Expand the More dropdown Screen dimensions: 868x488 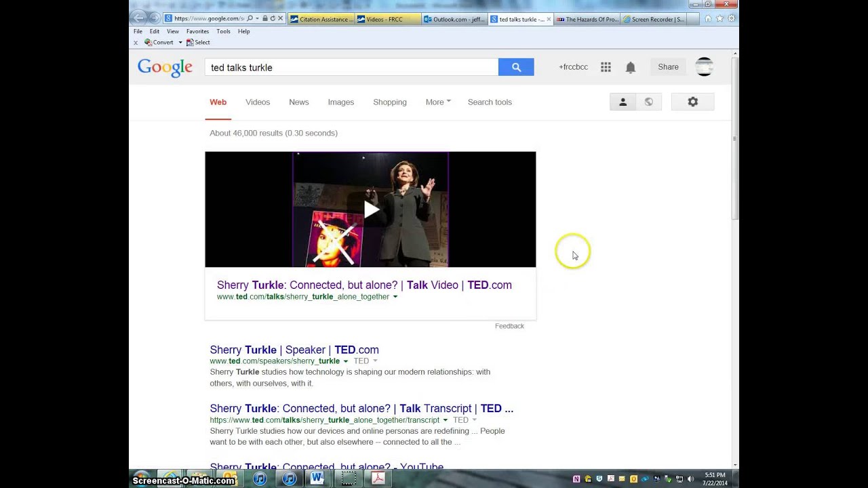click(438, 102)
